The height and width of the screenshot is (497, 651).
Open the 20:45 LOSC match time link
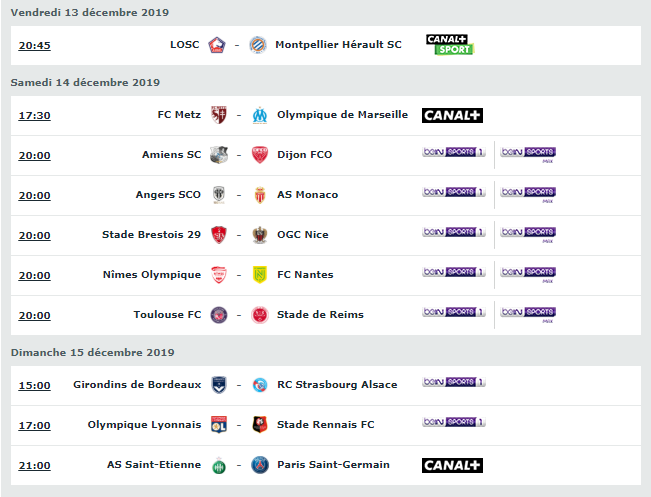click(34, 45)
